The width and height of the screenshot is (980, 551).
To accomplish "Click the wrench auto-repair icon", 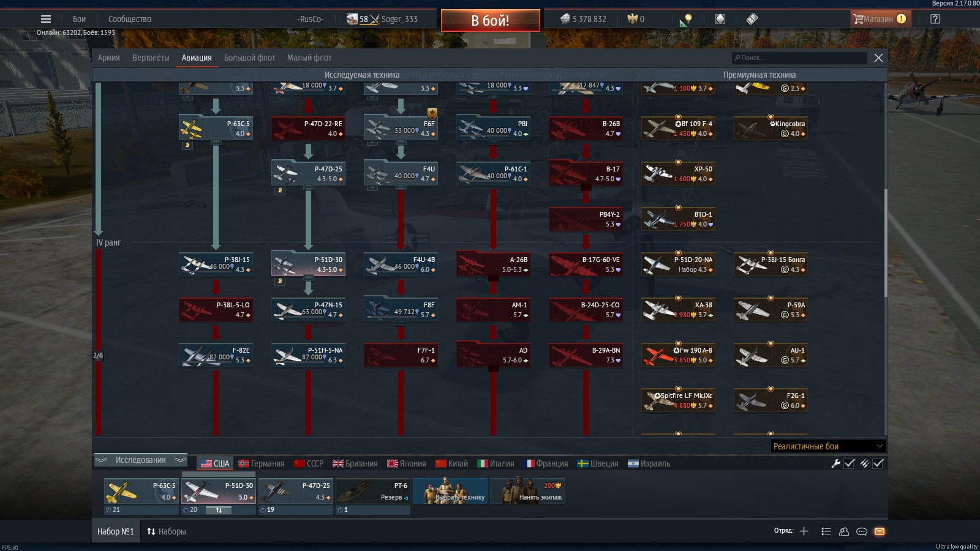I will point(835,463).
